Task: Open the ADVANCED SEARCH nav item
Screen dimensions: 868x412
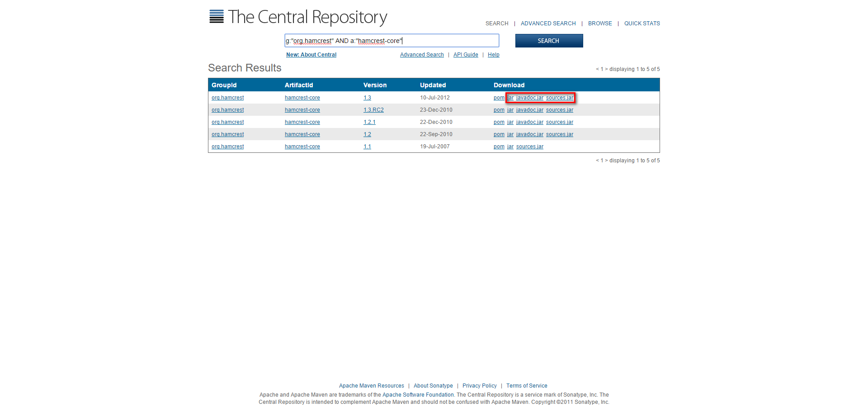Action: (x=548, y=24)
